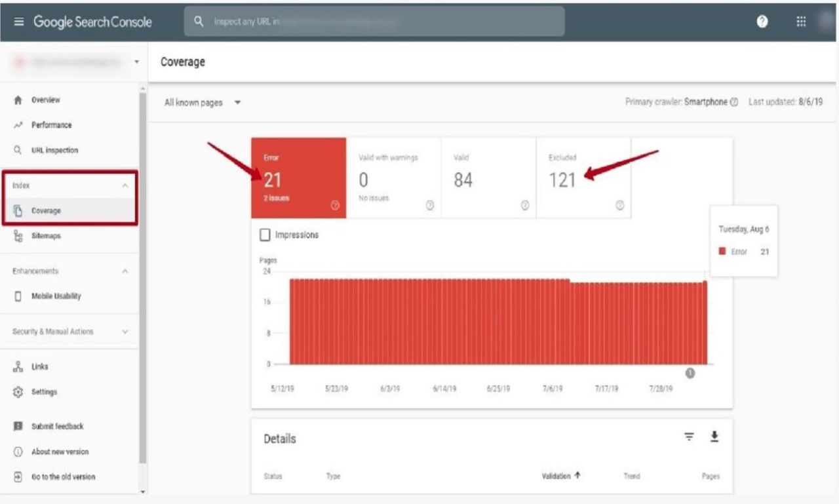Click help icon on Excluded card
Viewport: 839px width, 504px height.
[619, 205]
